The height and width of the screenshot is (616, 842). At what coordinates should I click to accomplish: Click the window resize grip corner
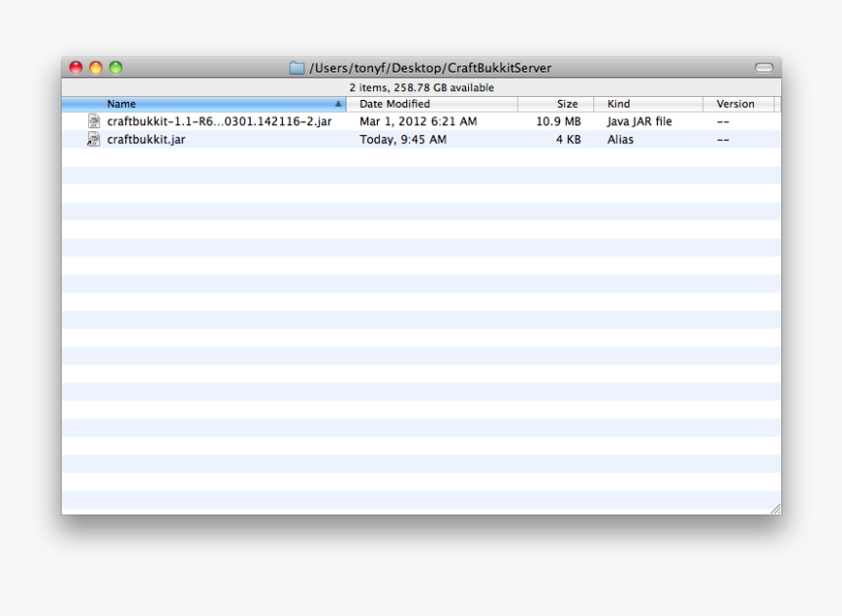[x=775, y=509]
